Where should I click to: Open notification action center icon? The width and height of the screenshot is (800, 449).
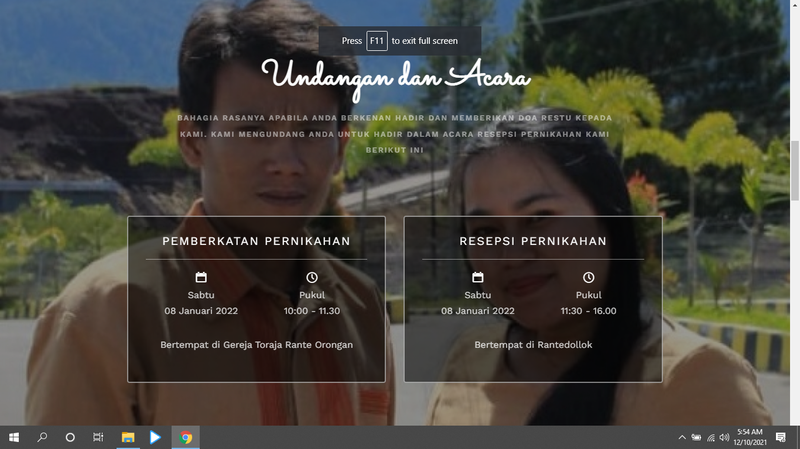tap(781, 437)
